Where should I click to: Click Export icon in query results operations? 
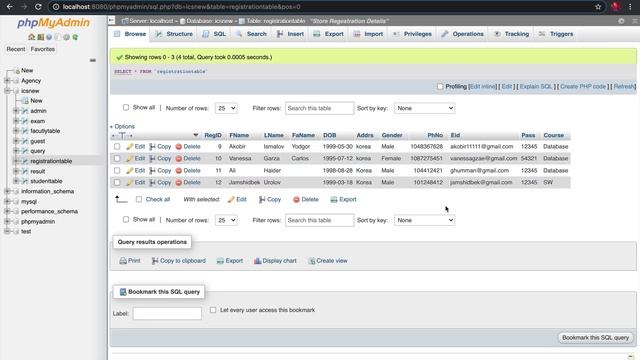220,261
